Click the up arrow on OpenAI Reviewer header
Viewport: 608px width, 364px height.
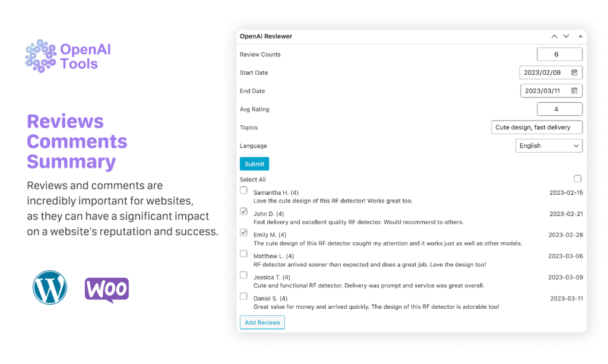553,36
